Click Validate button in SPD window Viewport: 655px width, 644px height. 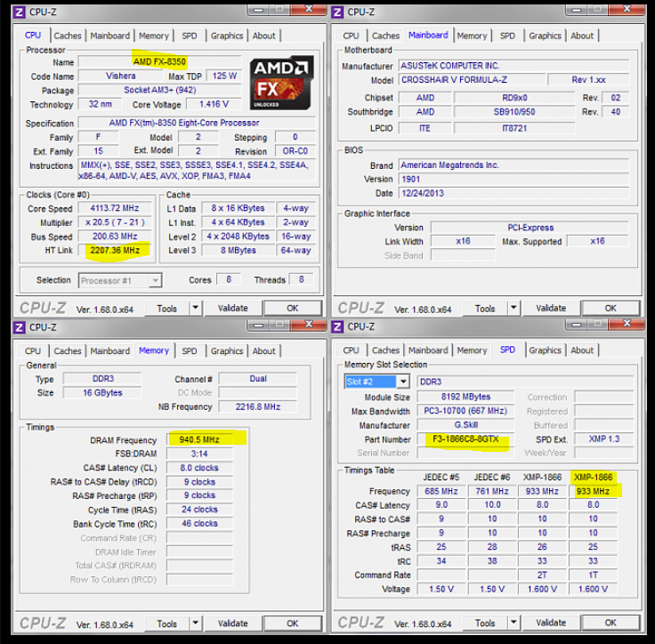[551, 623]
